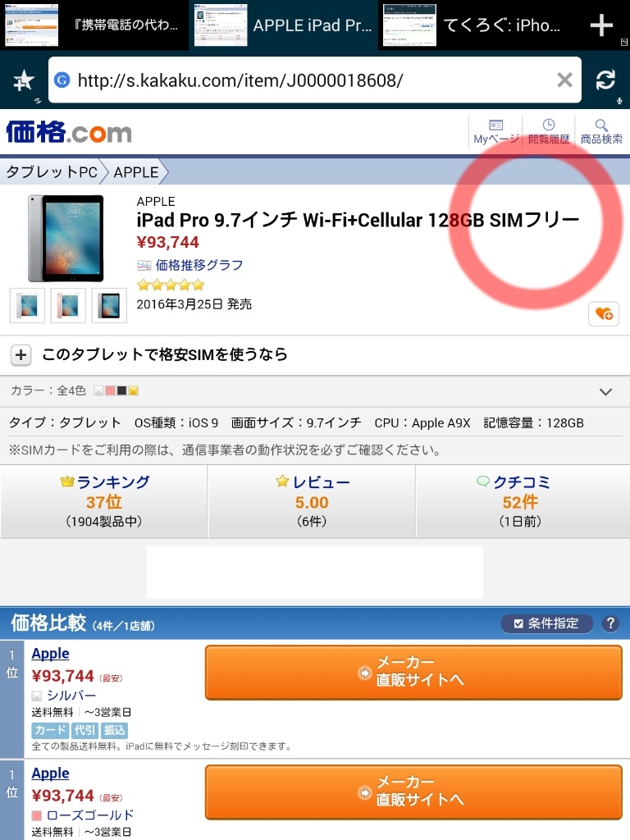Open a new tab with plus icon
Image resolution: width=630 pixels, height=840 pixels.
point(601,25)
